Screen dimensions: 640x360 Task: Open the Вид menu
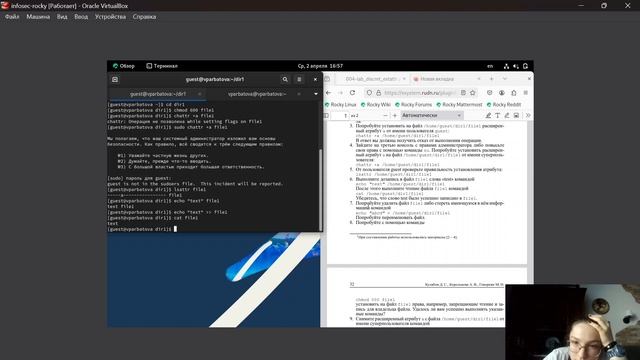tap(62, 17)
